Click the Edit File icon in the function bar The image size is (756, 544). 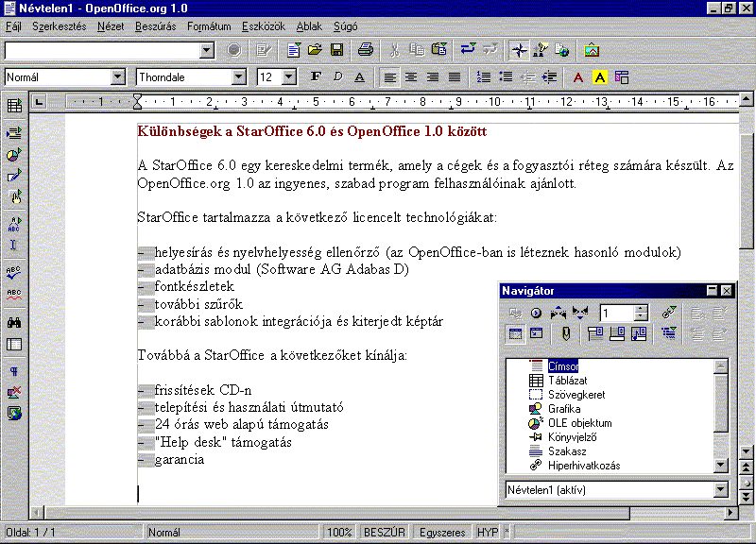[x=264, y=50]
